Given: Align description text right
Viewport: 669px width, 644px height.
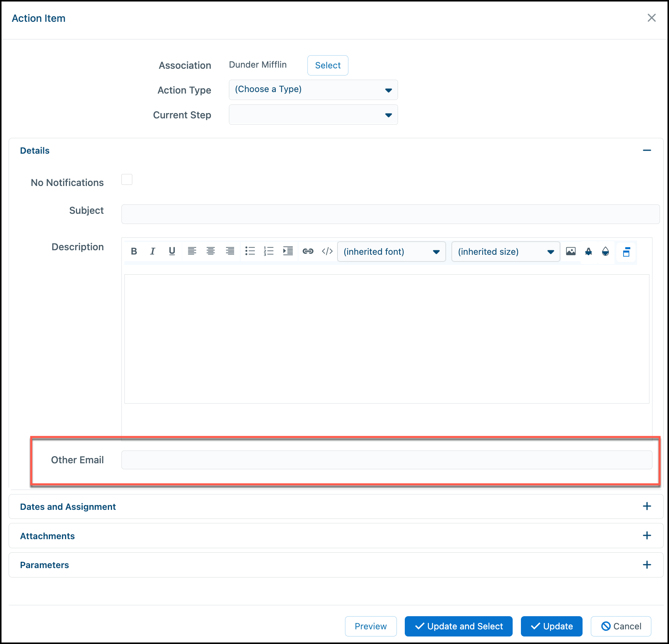Looking at the screenshot, I should click(x=230, y=251).
